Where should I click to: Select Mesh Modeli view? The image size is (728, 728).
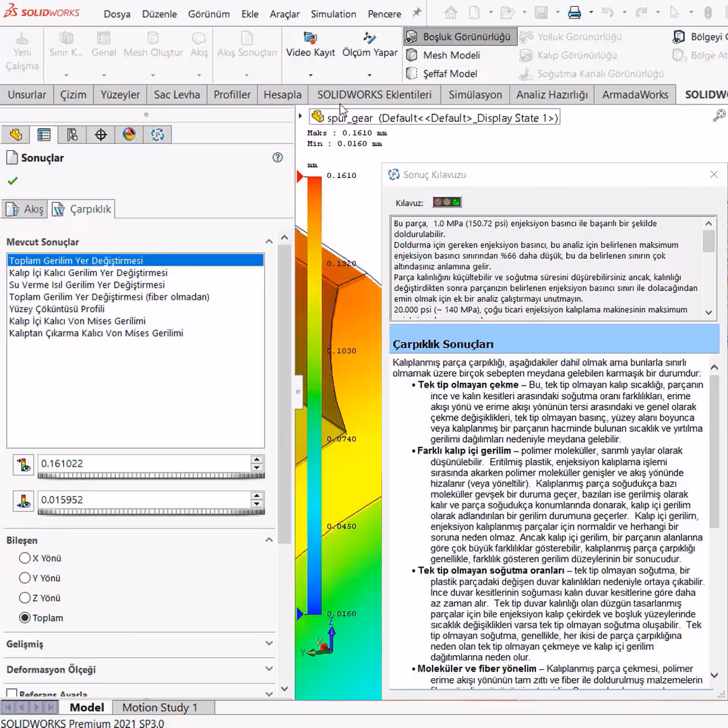coord(443,55)
